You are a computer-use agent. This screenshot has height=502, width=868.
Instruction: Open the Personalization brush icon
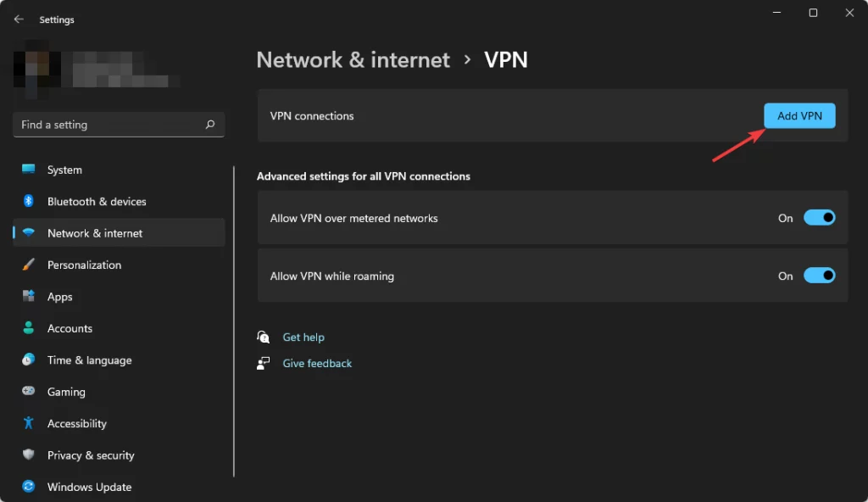click(26, 265)
